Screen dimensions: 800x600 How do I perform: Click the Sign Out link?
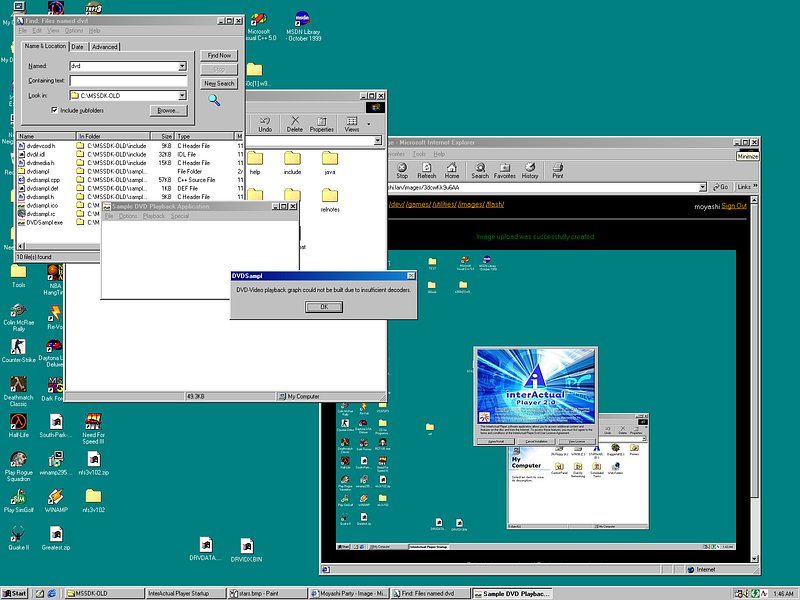pos(734,206)
